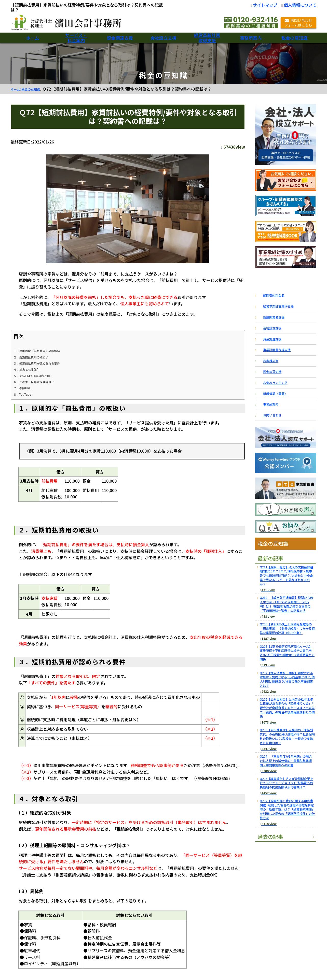
Task: Open グループ・組織再編税制のきほんの「き」 banner
Action: click(285, 206)
